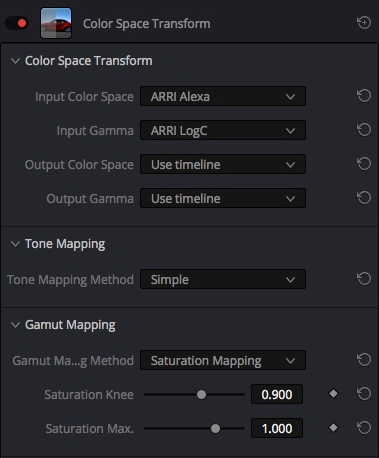The width and height of the screenshot is (379, 458).
Task: Open the Input Color Space dropdown
Action: click(223, 96)
